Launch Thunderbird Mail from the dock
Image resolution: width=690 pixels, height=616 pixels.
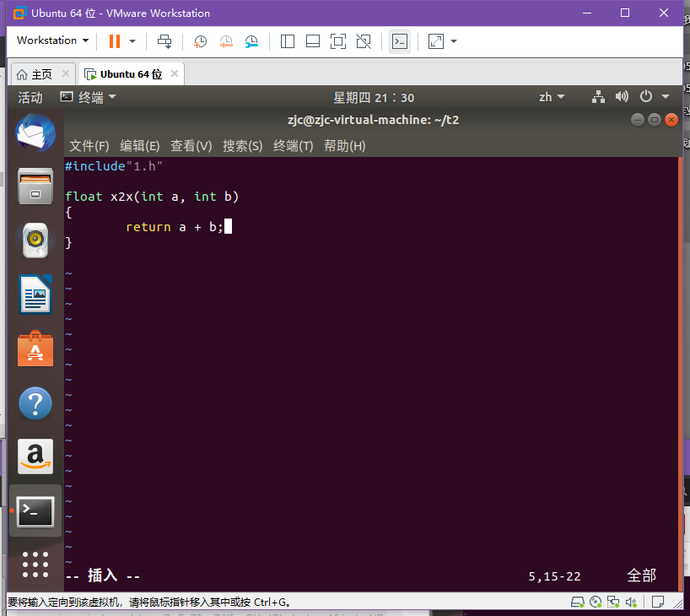tap(35, 132)
